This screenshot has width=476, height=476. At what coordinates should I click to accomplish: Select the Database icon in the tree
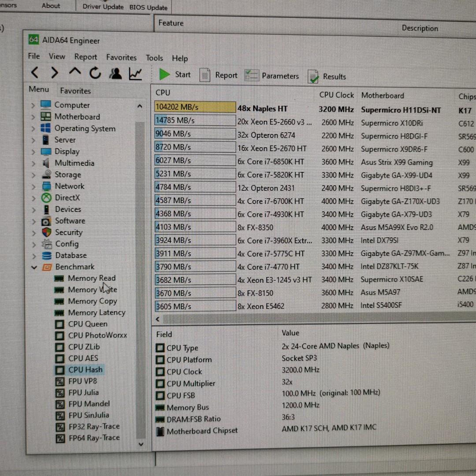(x=47, y=255)
